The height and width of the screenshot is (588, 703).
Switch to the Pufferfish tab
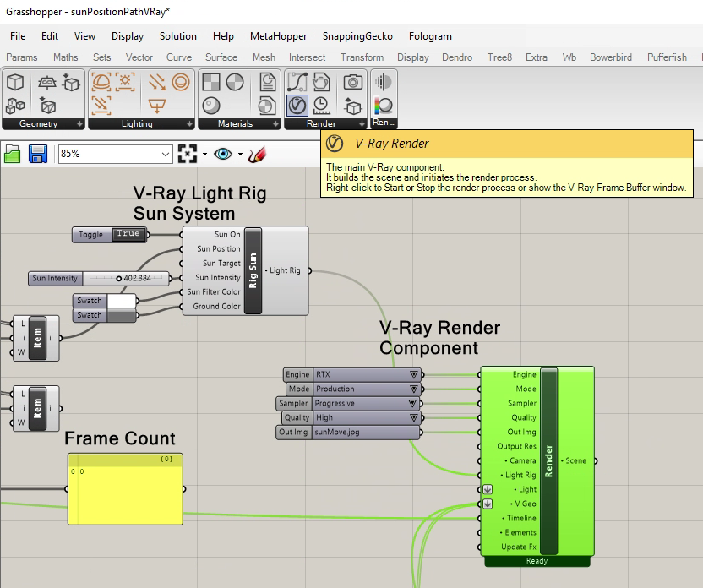667,57
